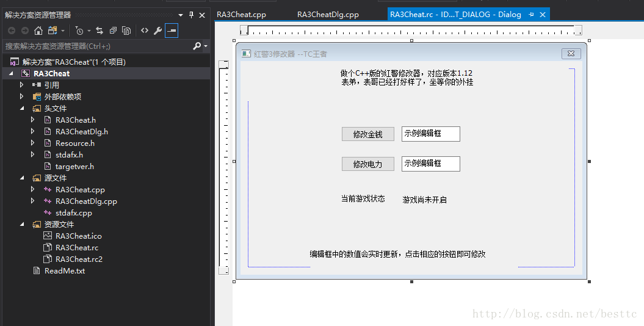This screenshot has width=644, height=326.
Task: Collapse the 资源文件 folder
Action: 22,224
